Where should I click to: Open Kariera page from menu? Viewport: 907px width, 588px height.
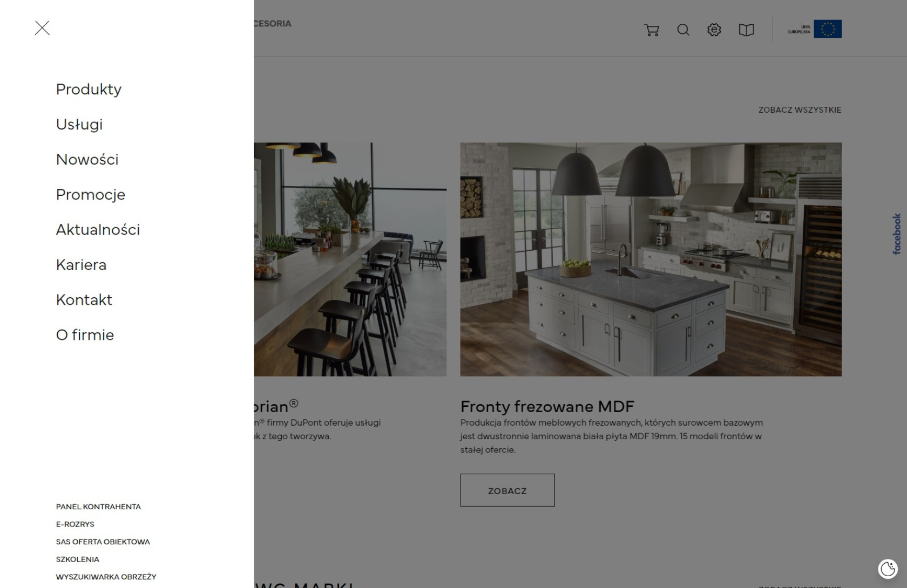[x=81, y=264]
